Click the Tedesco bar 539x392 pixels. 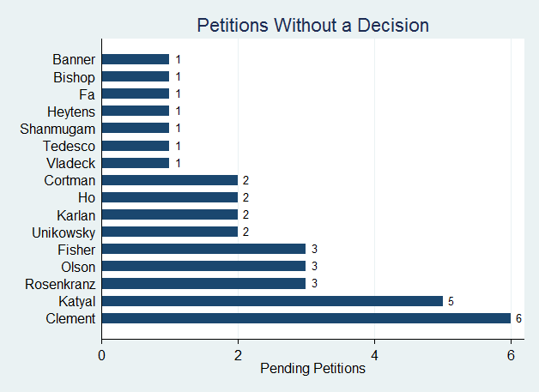click(x=136, y=146)
